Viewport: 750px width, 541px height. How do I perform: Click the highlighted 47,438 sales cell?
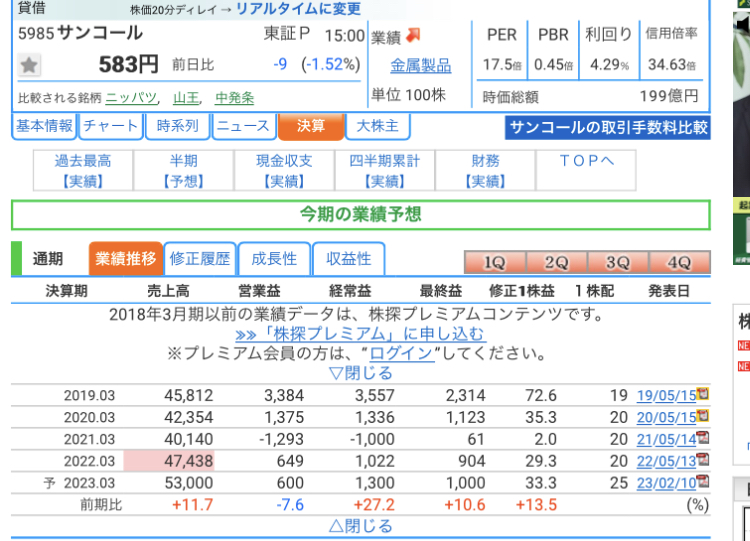pos(169,461)
